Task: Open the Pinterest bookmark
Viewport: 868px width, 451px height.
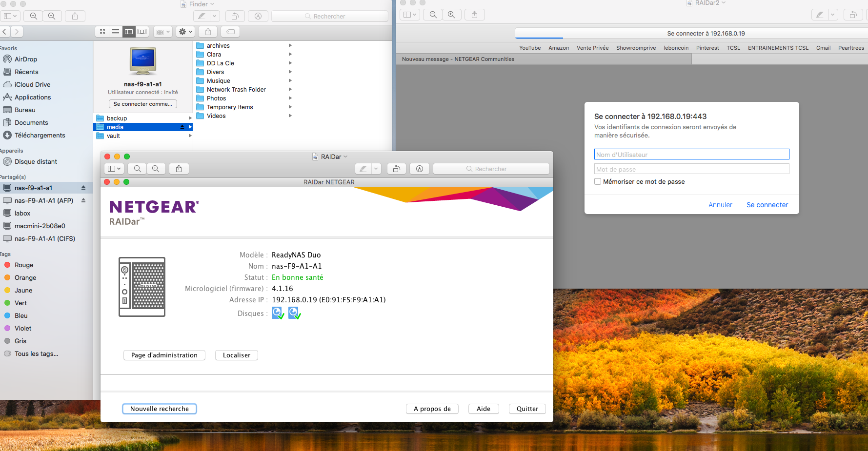Action: (707, 48)
